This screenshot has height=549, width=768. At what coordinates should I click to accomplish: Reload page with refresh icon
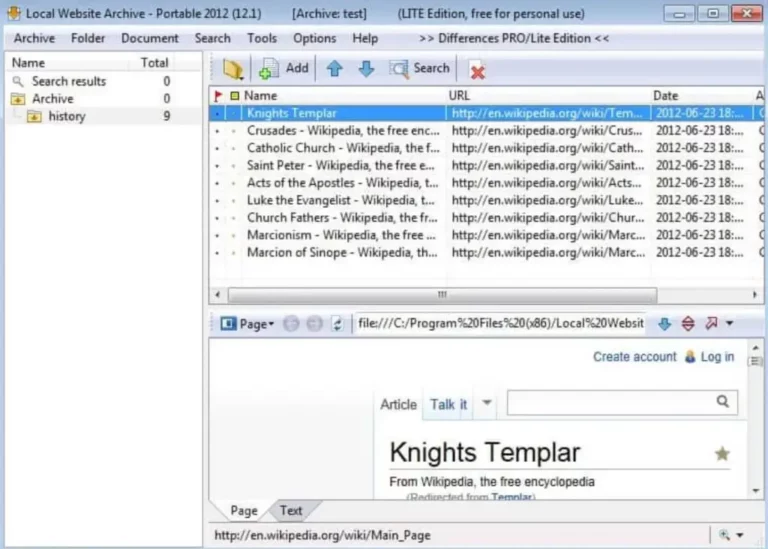[x=337, y=324]
